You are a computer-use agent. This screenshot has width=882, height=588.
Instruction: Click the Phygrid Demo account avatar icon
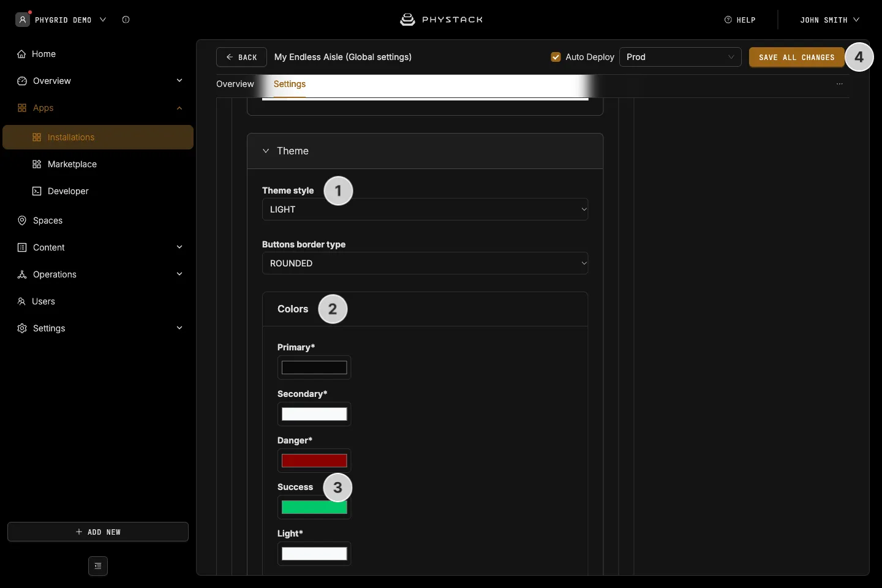[23, 20]
